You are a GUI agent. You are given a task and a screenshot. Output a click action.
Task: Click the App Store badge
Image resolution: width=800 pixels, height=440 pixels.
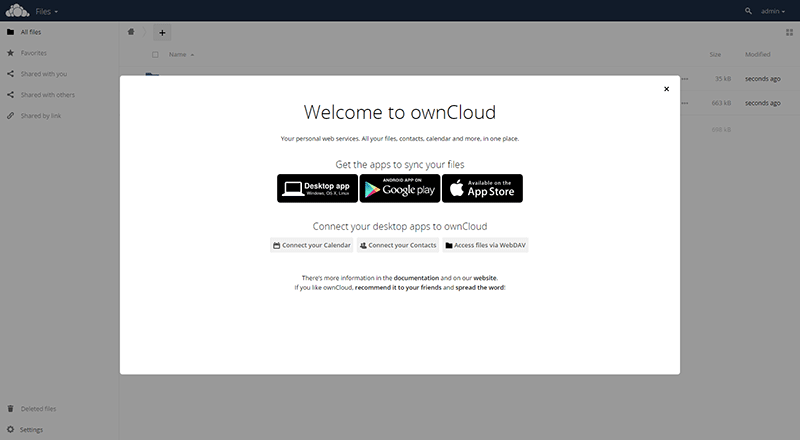pos(482,188)
